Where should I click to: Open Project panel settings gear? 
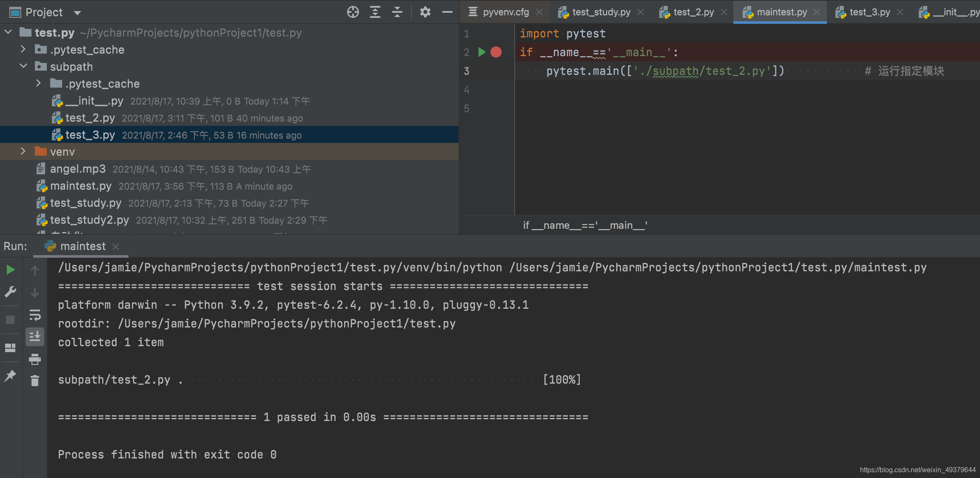[x=425, y=12]
